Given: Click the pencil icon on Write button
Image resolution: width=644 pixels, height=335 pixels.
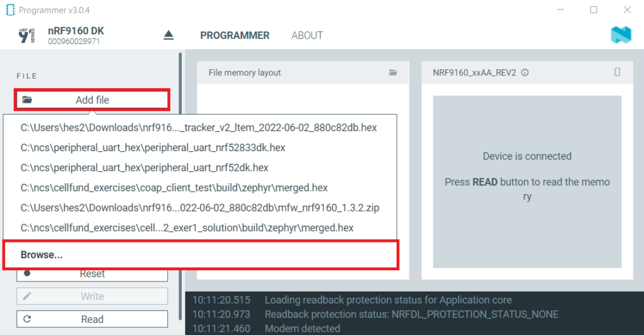Looking at the screenshot, I should [x=27, y=296].
